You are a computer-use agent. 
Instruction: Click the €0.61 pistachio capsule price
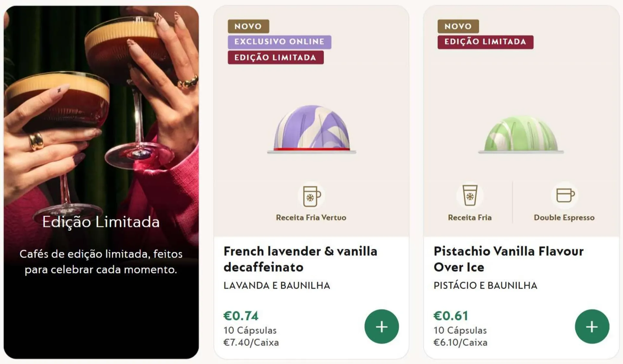[x=451, y=316]
